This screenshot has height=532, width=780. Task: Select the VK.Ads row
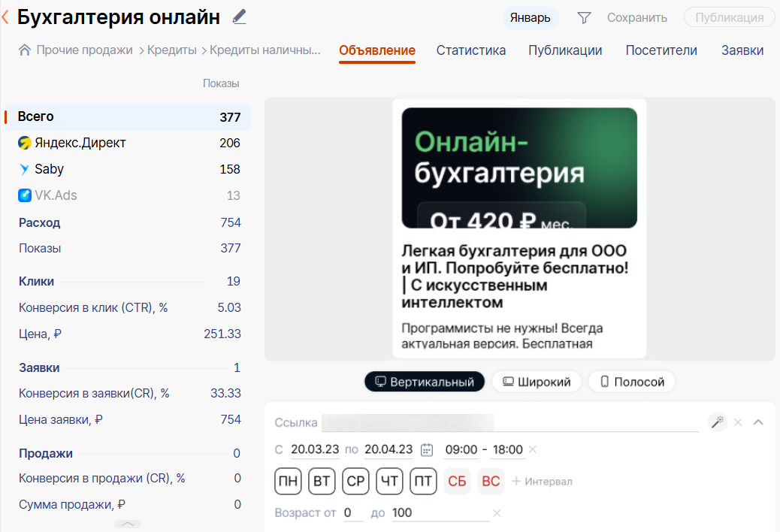tap(127, 195)
